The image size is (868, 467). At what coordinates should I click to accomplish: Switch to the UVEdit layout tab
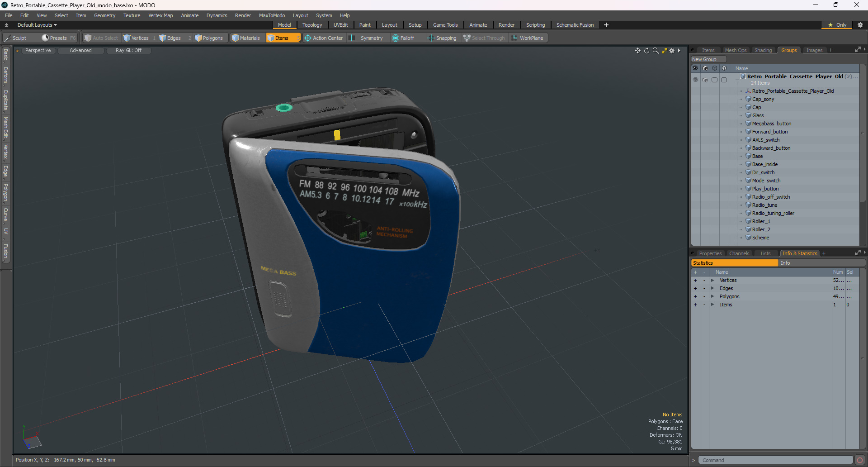(x=340, y=25)
